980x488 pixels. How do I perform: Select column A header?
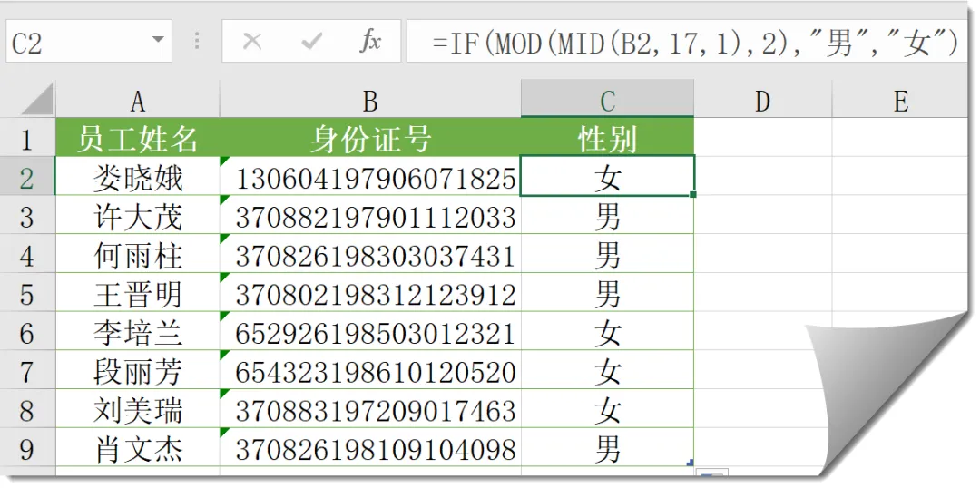138,100
